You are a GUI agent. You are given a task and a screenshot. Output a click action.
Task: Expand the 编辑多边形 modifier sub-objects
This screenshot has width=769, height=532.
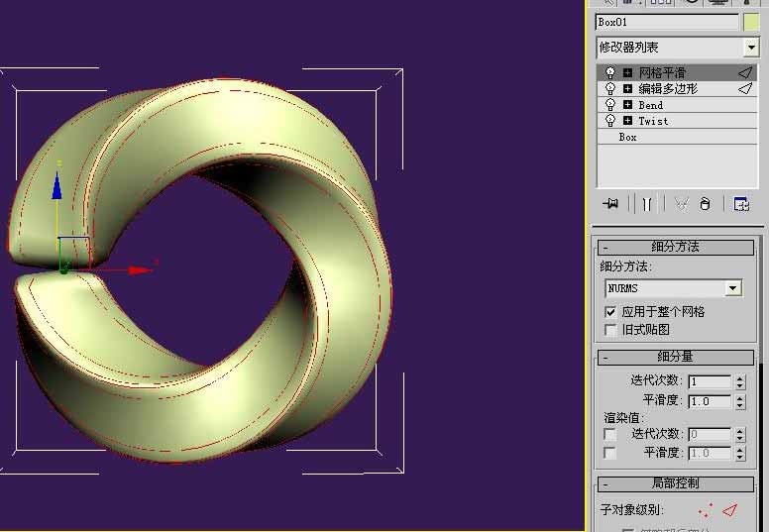coord(627,89)
